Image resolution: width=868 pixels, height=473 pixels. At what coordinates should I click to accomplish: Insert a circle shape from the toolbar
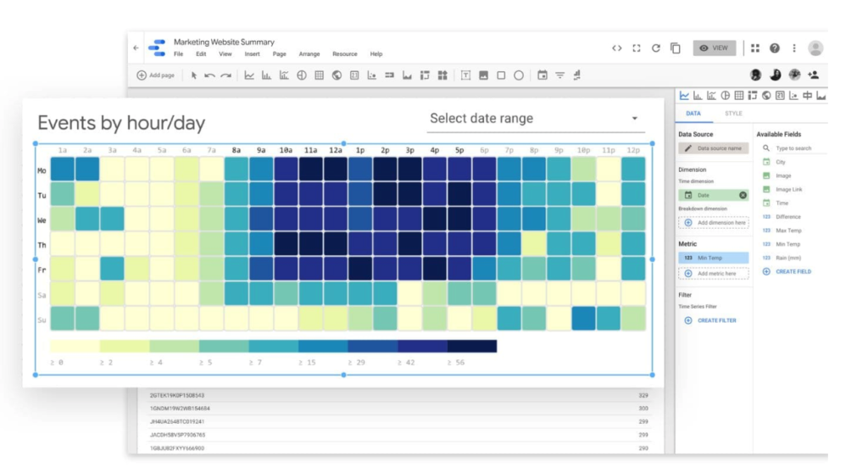519,75
